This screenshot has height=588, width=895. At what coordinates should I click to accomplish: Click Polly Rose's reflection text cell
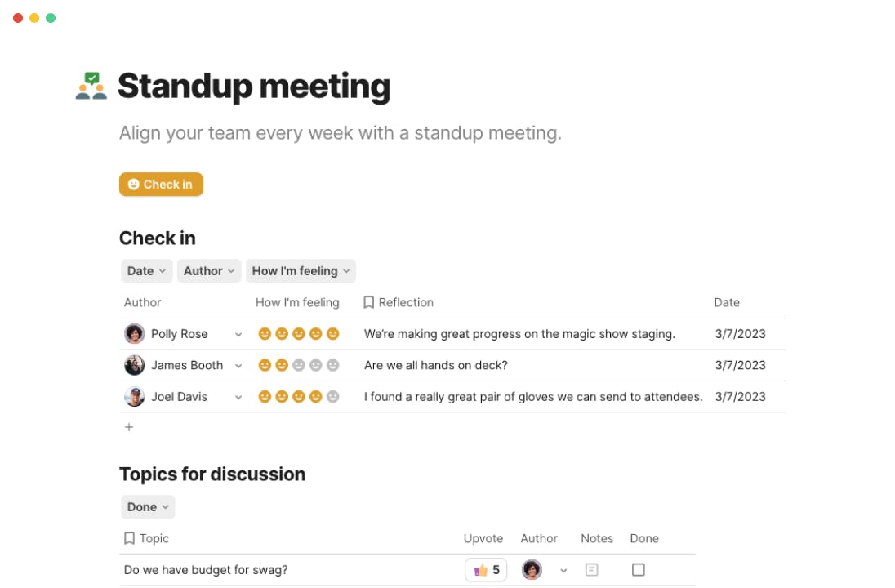click(519, 334)
